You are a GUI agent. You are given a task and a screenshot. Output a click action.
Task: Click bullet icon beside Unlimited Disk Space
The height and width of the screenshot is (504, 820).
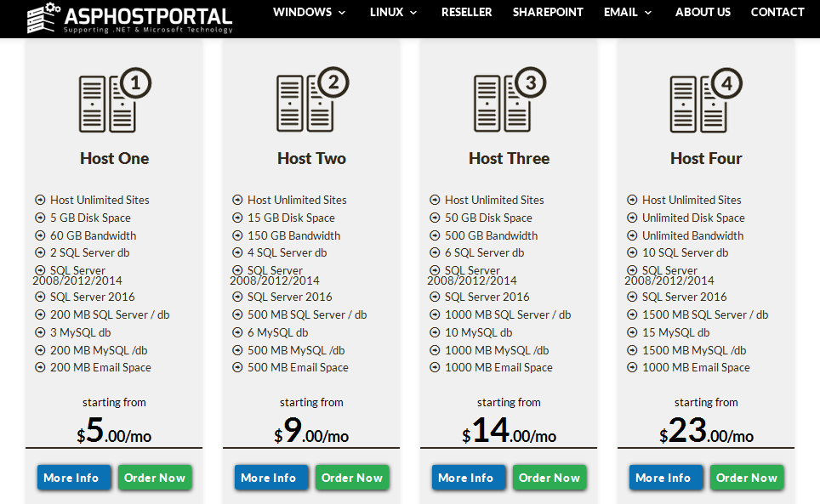(632, 218)
